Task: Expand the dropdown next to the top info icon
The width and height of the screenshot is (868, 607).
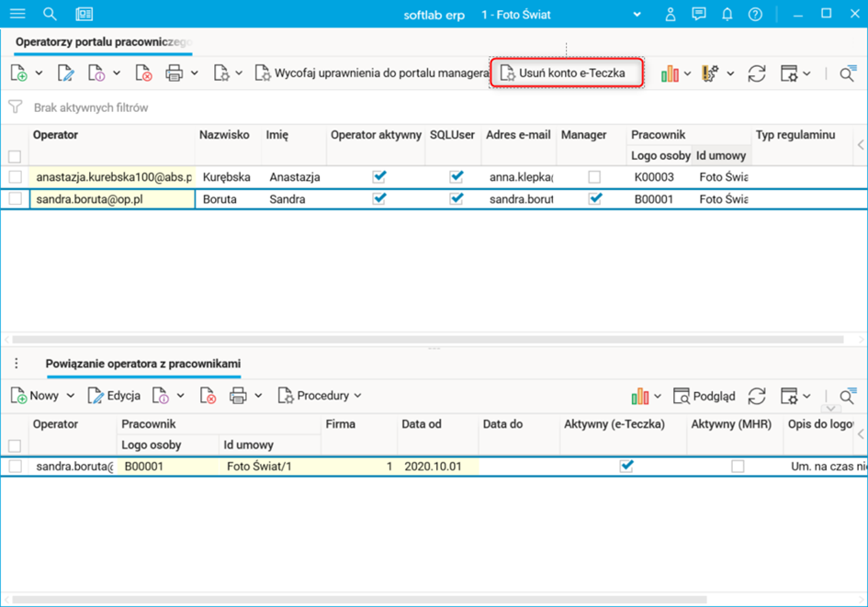Action: (x=117, y=73)
